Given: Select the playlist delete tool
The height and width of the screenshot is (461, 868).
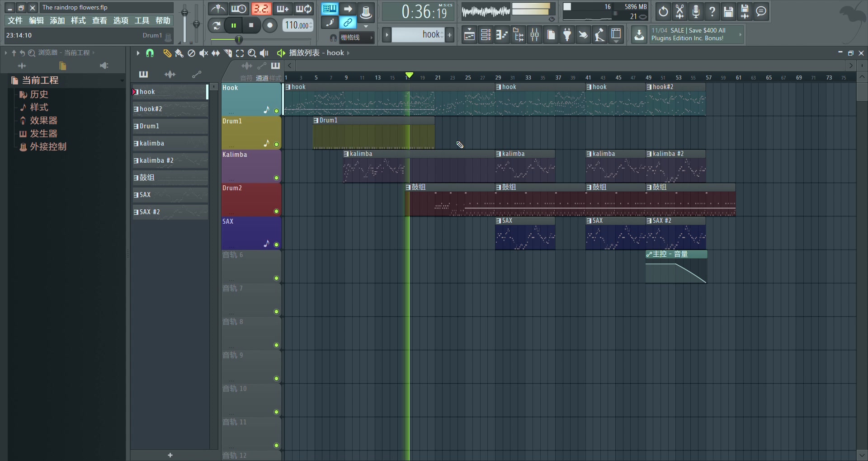Looking at the screenshot, I should 191,53.
